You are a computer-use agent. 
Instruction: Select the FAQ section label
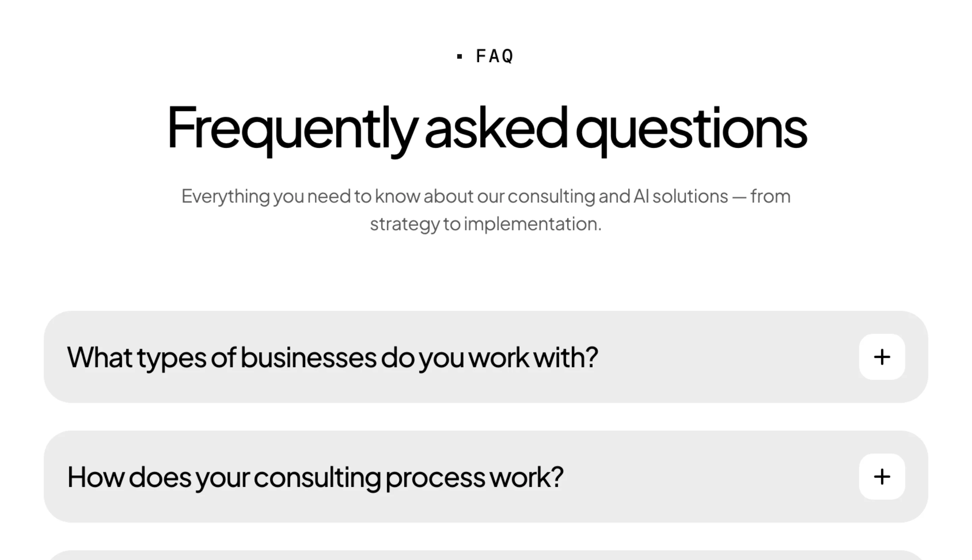494,56
